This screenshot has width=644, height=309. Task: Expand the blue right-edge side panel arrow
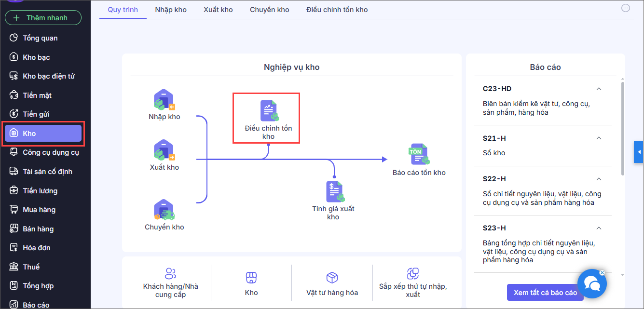pyautogui.click(x=639, y=152)
